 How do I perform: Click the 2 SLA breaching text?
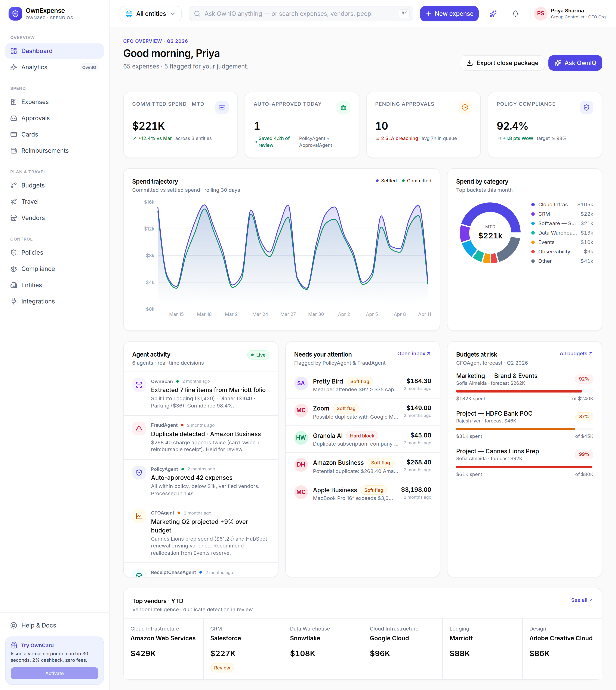399,138
